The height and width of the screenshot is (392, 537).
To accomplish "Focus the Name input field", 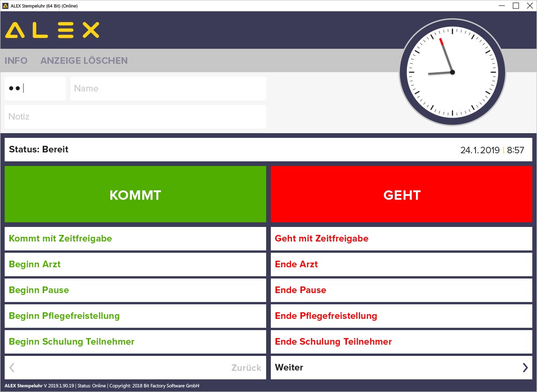I will (168, 89).
